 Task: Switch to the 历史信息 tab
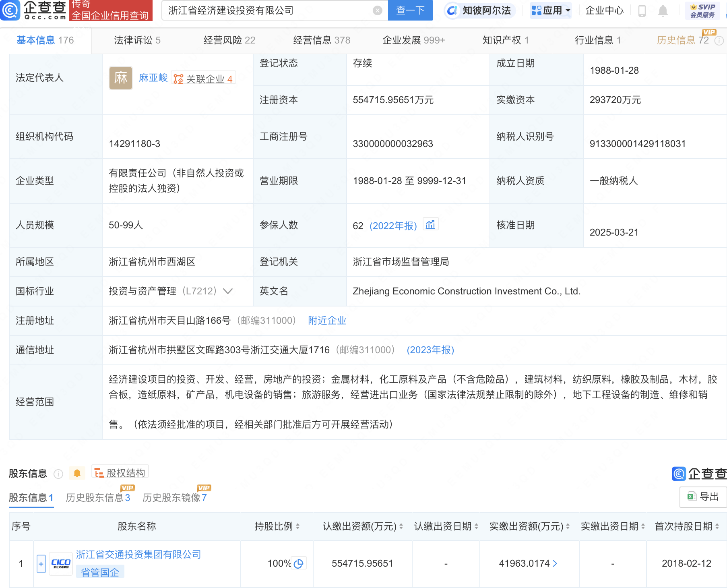[683, 40]
